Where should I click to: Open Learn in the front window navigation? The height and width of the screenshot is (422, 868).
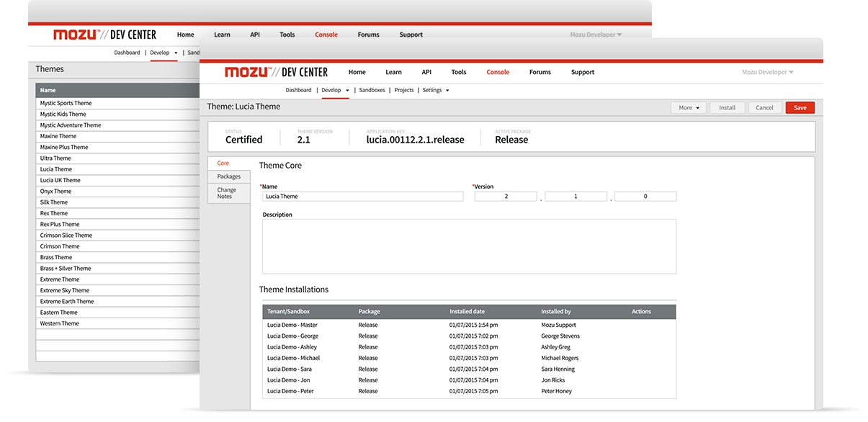[393, 72]
